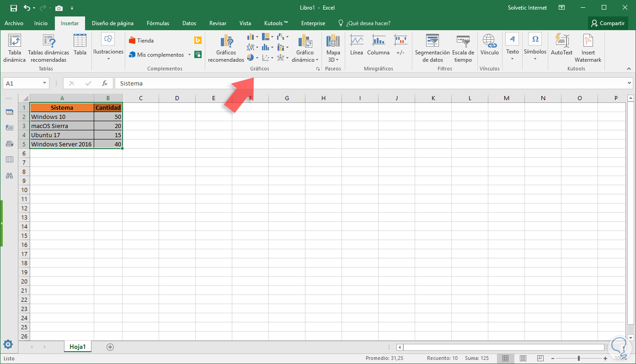Open Insert Function (fx) dialog
This screenshot has height=364, width=636.
[x=105, y=83]
